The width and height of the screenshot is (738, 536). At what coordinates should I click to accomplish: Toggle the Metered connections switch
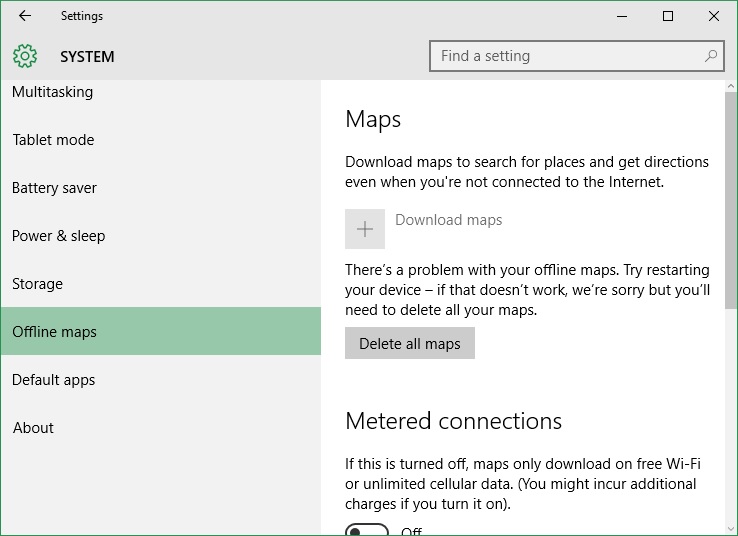pos(367,530)
